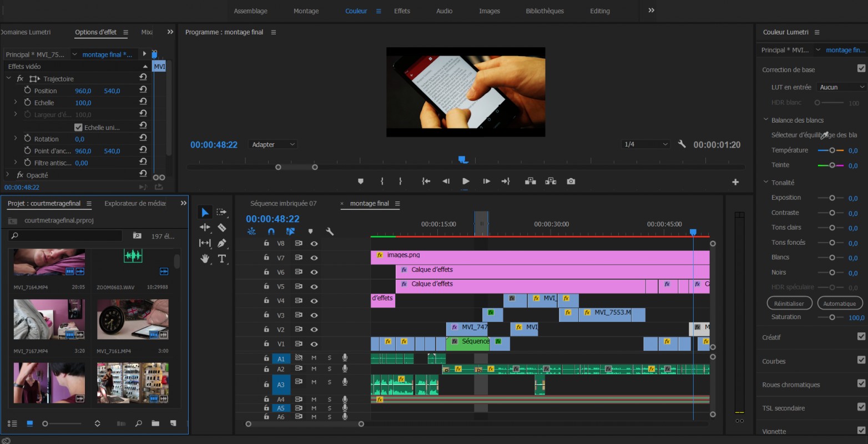Select the Pen tool
The width and height of the screenshot is (868, 444).
(x=221, y=243)
